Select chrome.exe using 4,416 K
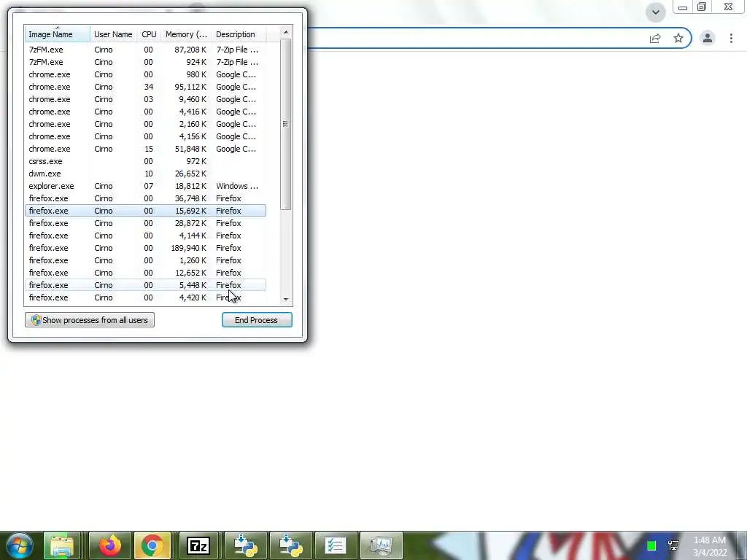 (145, 112)
